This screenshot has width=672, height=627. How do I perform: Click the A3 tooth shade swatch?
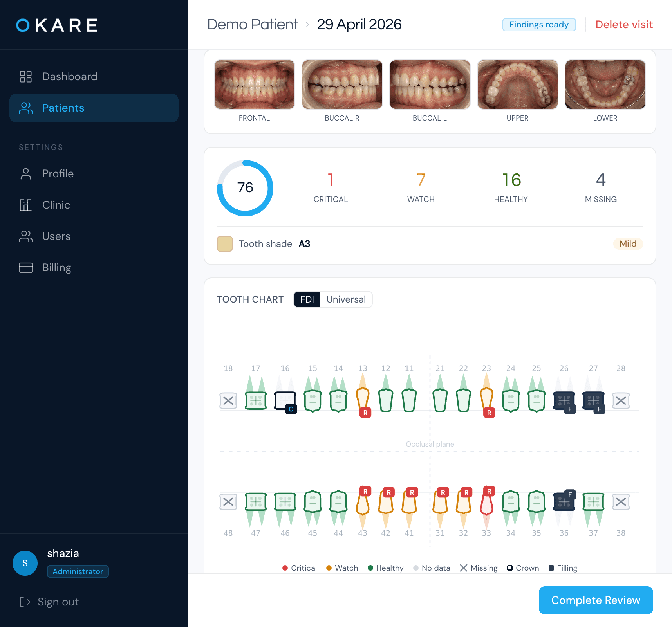tap(225, 244)
